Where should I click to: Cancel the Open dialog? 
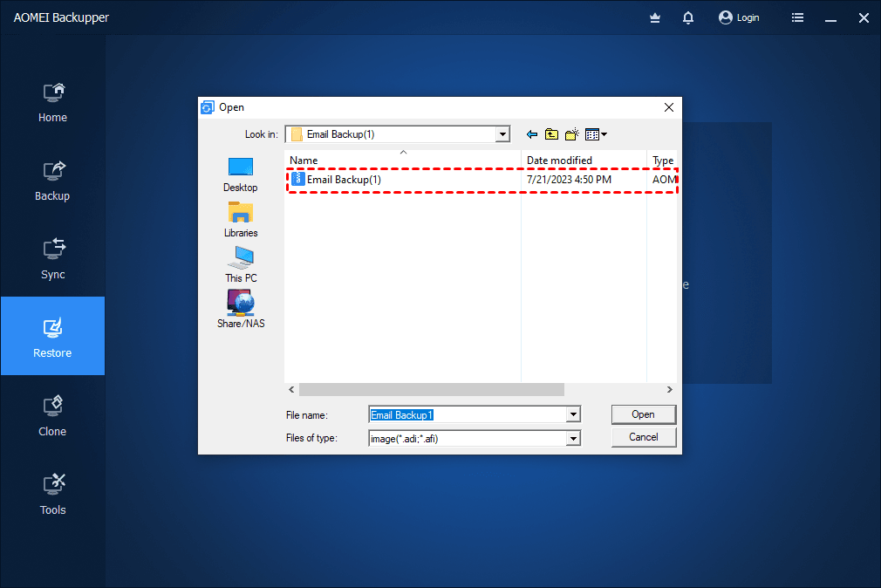click(x=644, y=437)
